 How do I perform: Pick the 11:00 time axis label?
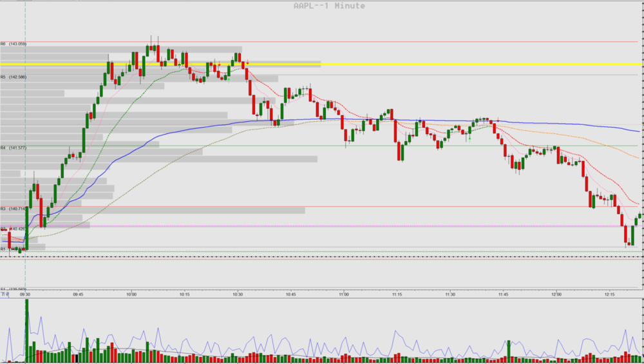(x=343, y=294)
